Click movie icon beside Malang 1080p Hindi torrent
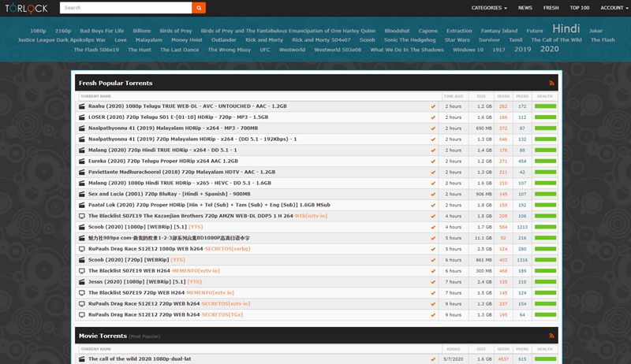Viewport: 631px width, 364px height. pyautogui.click(x=82, y=184)
